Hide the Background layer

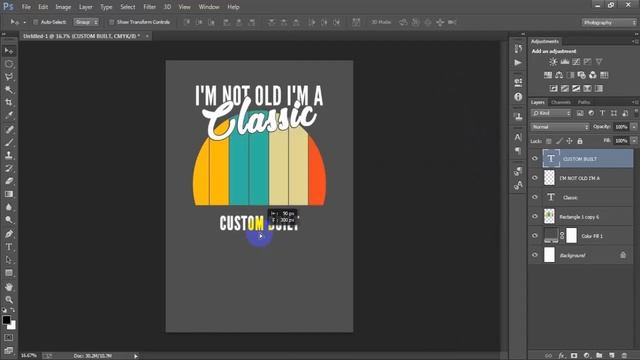point(535,255)
